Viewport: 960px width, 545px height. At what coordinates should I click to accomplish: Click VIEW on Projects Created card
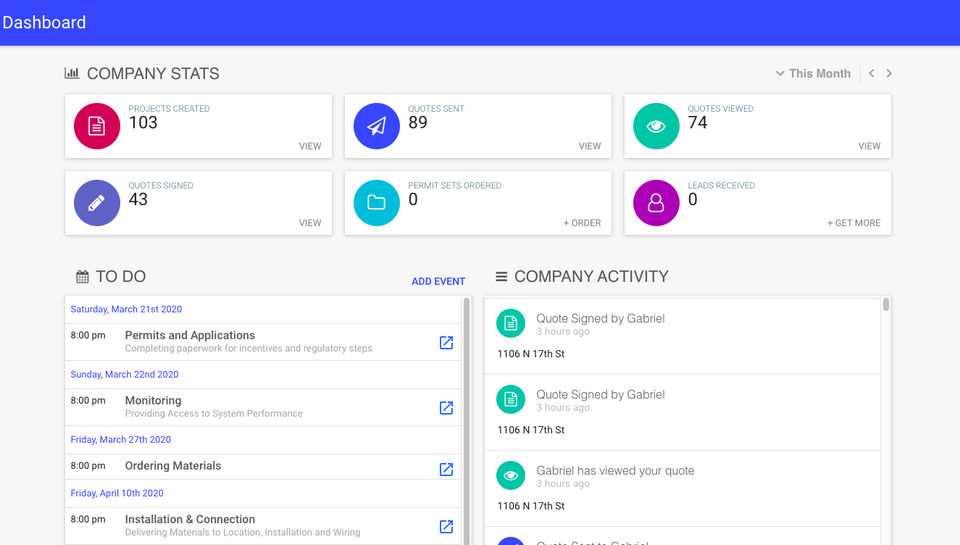[x=310, y=146]
